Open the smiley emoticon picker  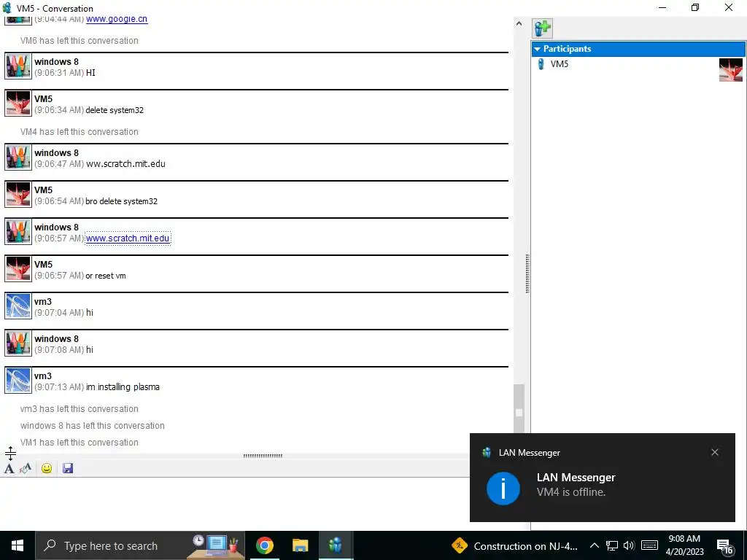(47, 469)
